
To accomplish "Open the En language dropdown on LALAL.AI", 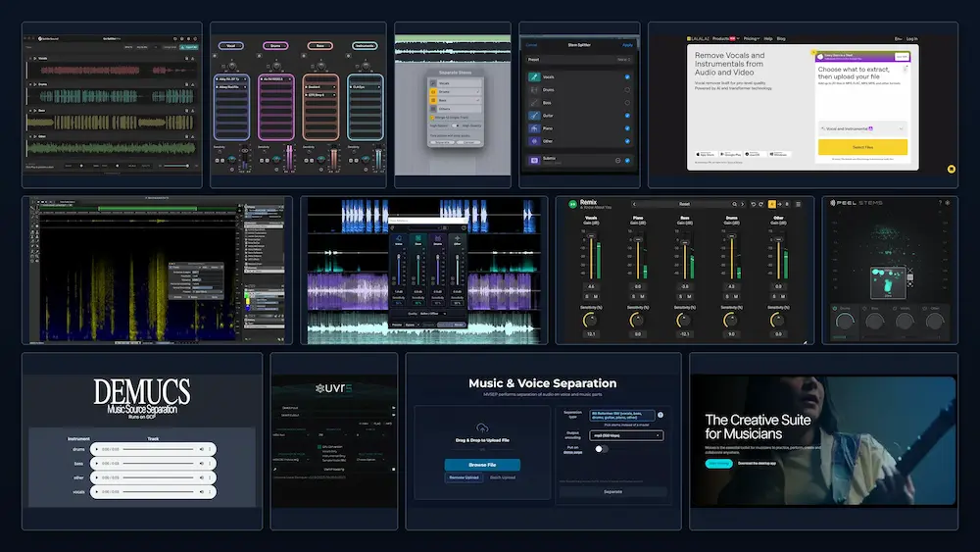I will tap(898, 39).
